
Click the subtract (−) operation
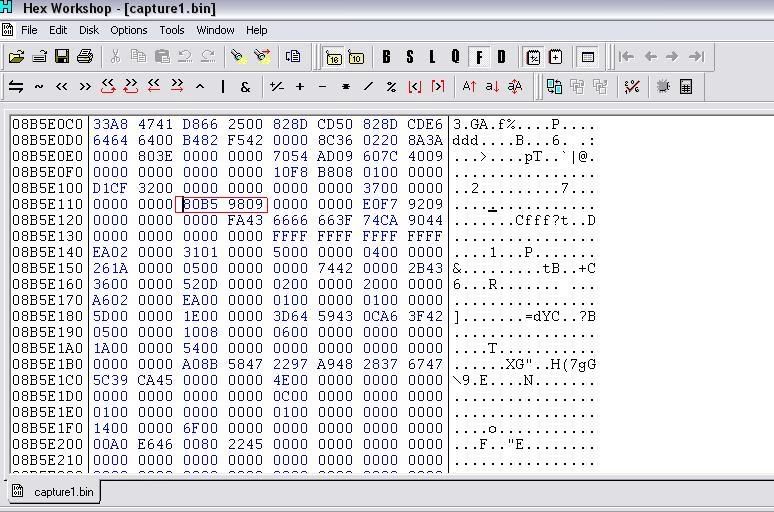(322, 87)
